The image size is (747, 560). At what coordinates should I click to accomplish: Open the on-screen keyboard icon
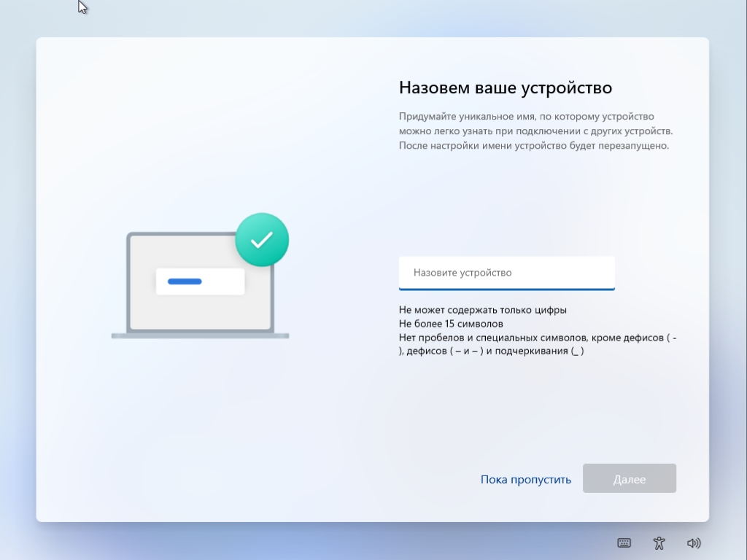coord(624,542)
